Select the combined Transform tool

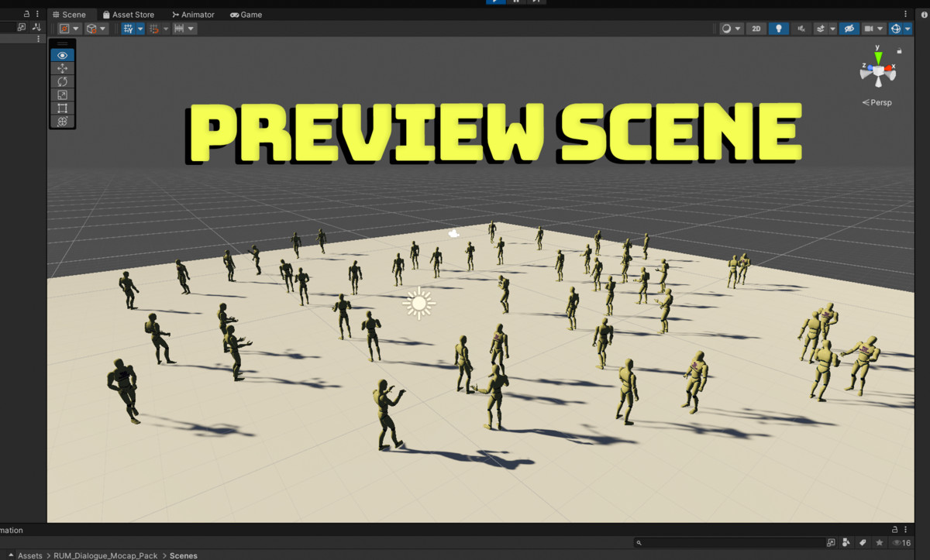63,121
